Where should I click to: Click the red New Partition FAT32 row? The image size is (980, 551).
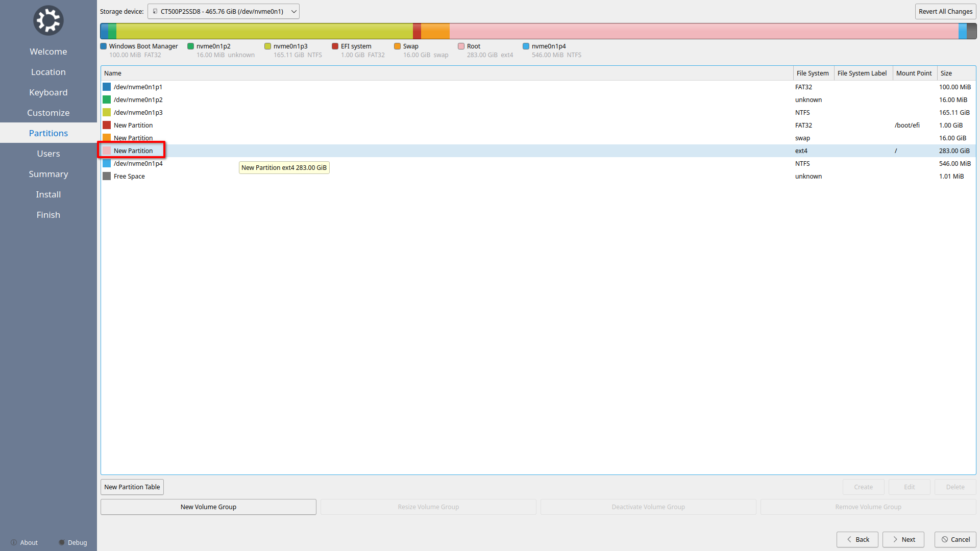[133, 125]
